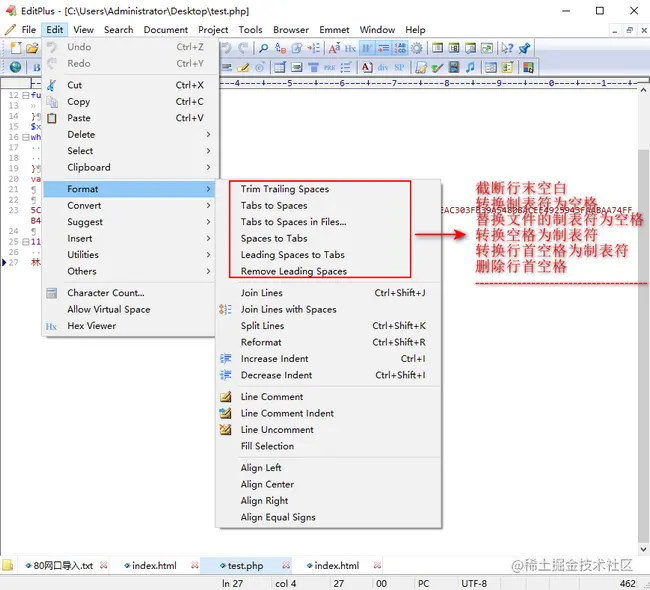Click the Open file folder icon
650x590 pixels.
[x=32, y=48]
